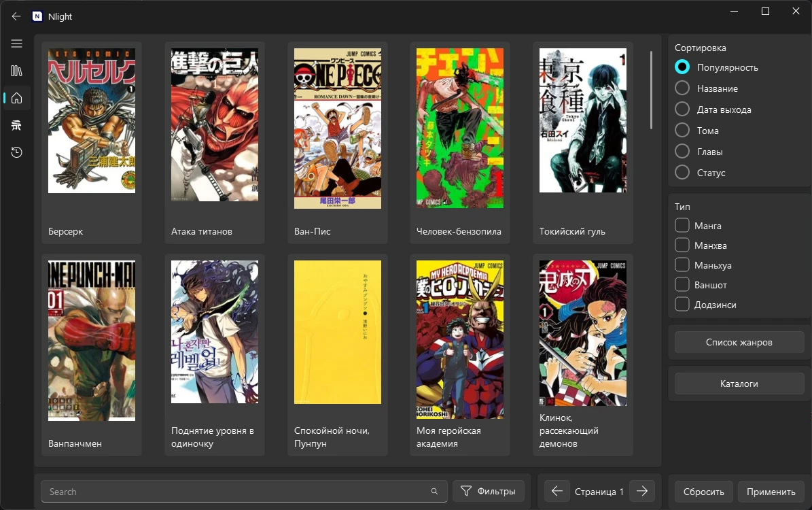Enable the Ваншот type checkbox
Screen dimensions: 812x510
click(682, 284)
